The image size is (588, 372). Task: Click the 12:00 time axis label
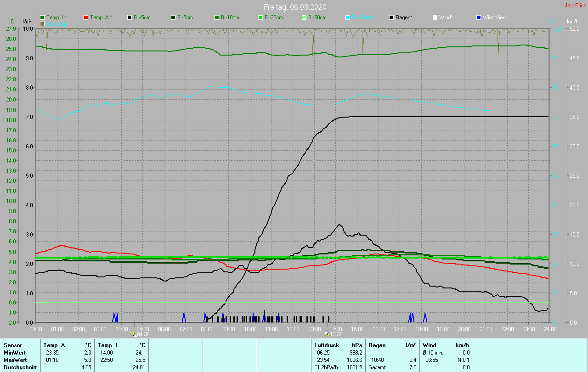[293, 329]
